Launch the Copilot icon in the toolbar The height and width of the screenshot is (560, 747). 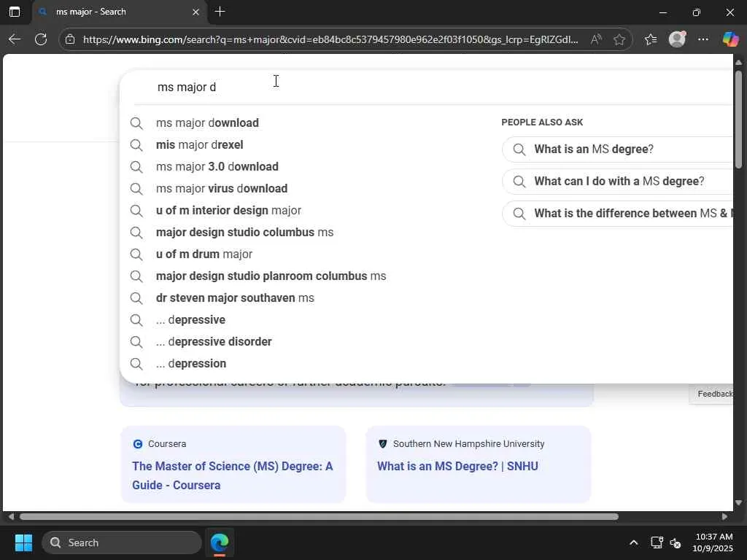pyautogui.click(x=730, y=39)
